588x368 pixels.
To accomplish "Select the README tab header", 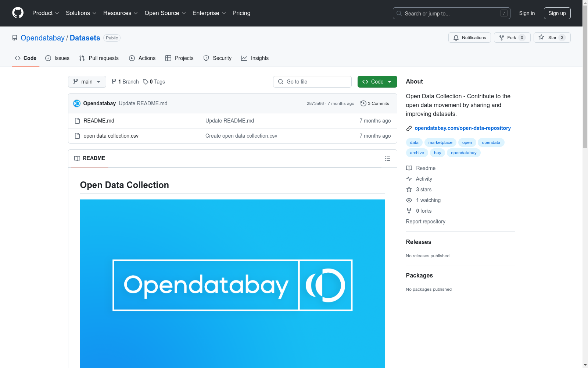I will point(90,158).
